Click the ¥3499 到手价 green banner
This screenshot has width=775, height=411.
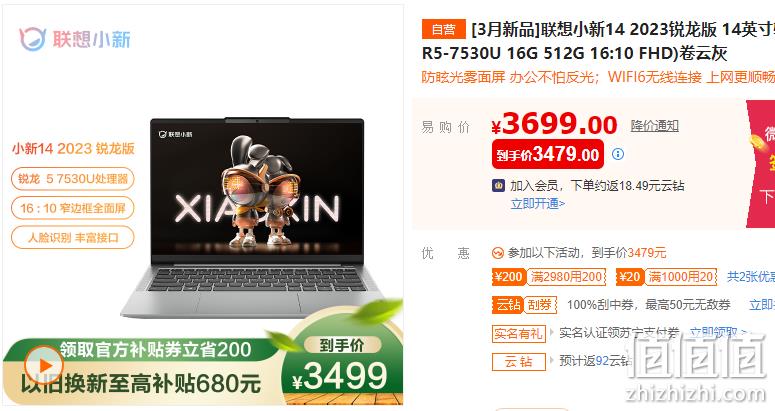(342, 368)
